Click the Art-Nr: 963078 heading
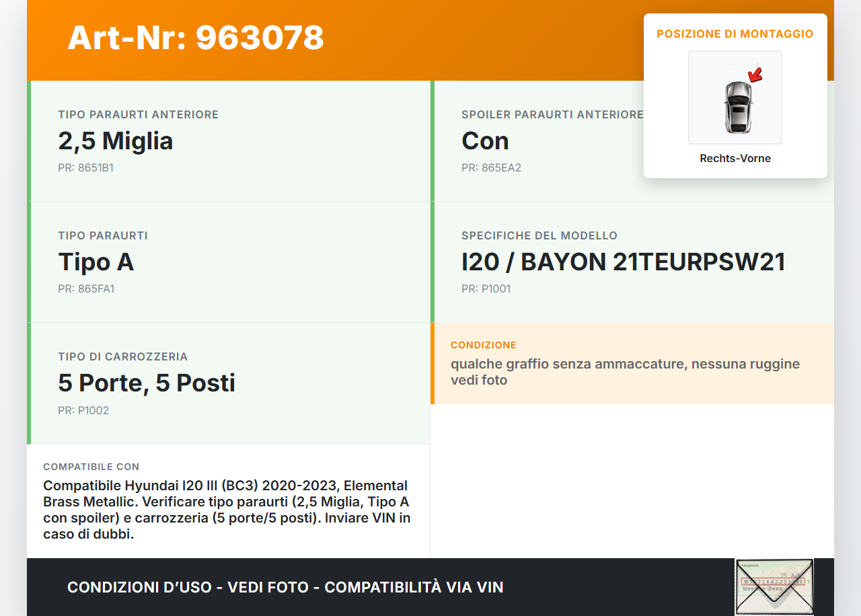Screen dimensions: 861x616 click(x=196, y=38)
